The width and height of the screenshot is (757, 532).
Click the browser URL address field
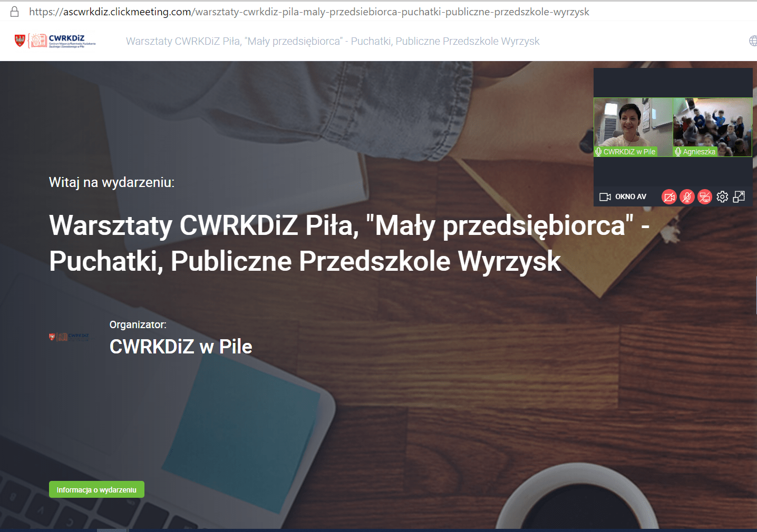(309, 12)
